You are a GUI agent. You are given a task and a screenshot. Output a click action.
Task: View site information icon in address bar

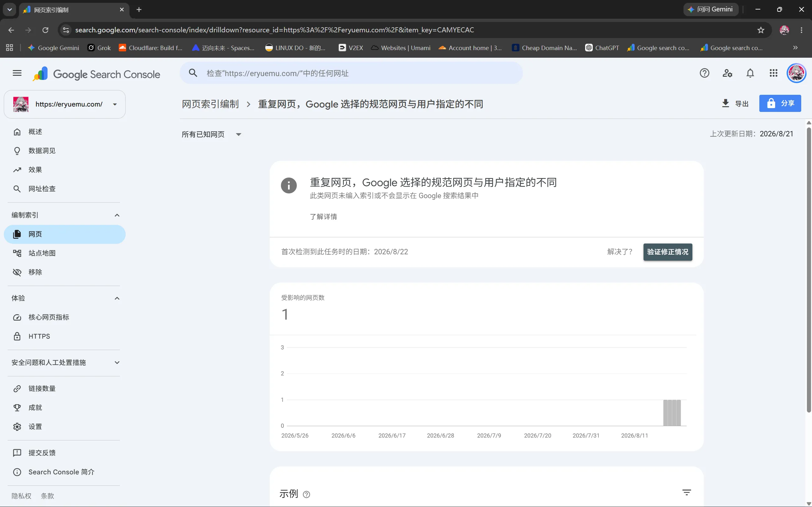(x=66, y=30)
